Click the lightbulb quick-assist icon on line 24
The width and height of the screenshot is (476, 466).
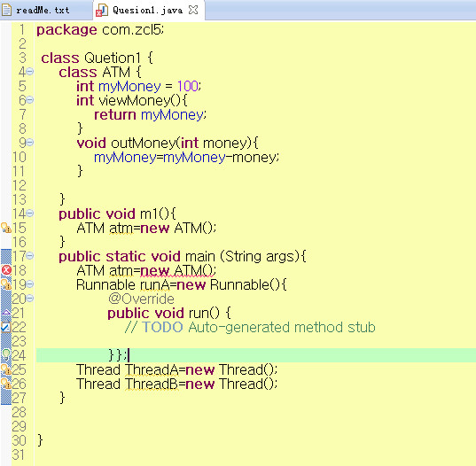pos(6,354)
